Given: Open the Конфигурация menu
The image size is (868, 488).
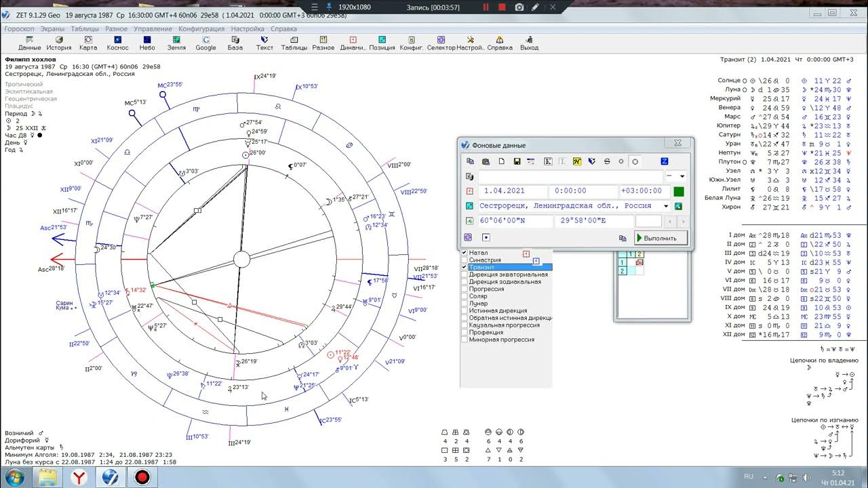Looking at the screenshot, I should (201, 29).
